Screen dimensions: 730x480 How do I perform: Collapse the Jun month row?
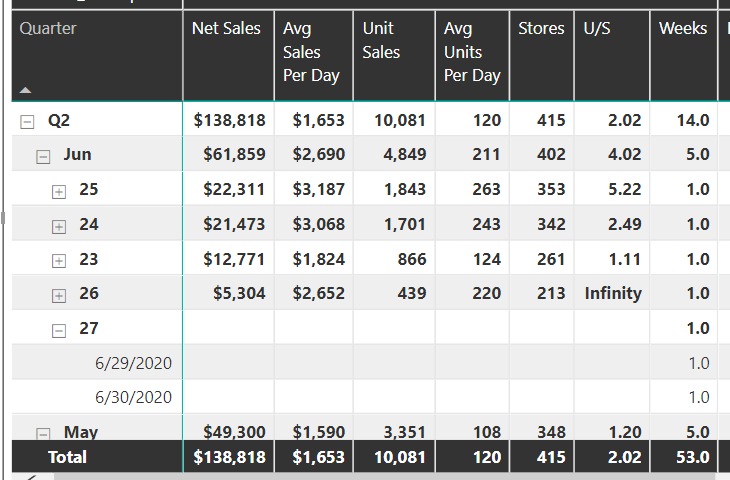click(x=43, y=156)
